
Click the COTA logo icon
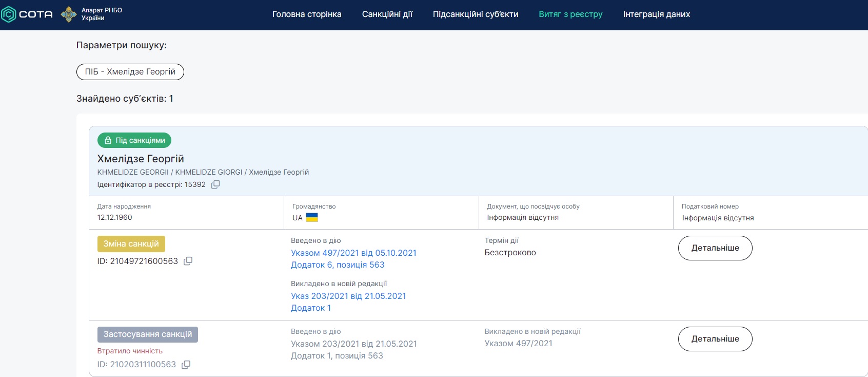tap(9, 14)
